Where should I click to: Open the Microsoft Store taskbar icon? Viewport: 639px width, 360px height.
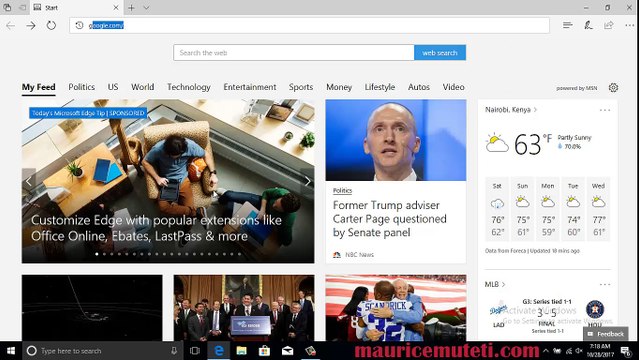[264, 351]
